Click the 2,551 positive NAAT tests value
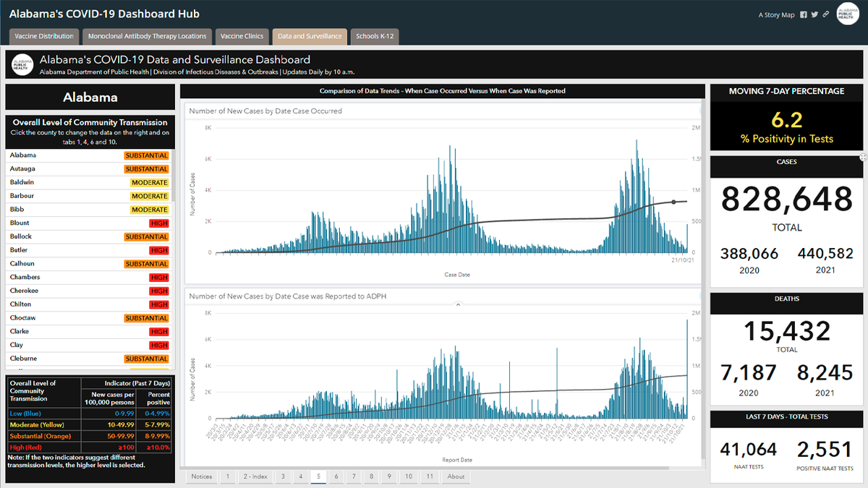This screenshot has width=868, height=488. (825, 450)
